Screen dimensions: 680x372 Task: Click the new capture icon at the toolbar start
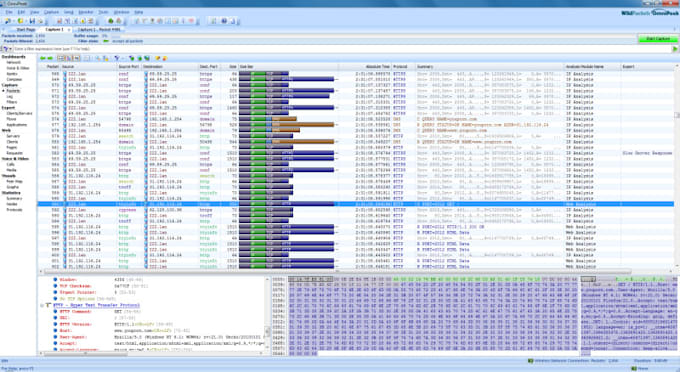point(7,21)
